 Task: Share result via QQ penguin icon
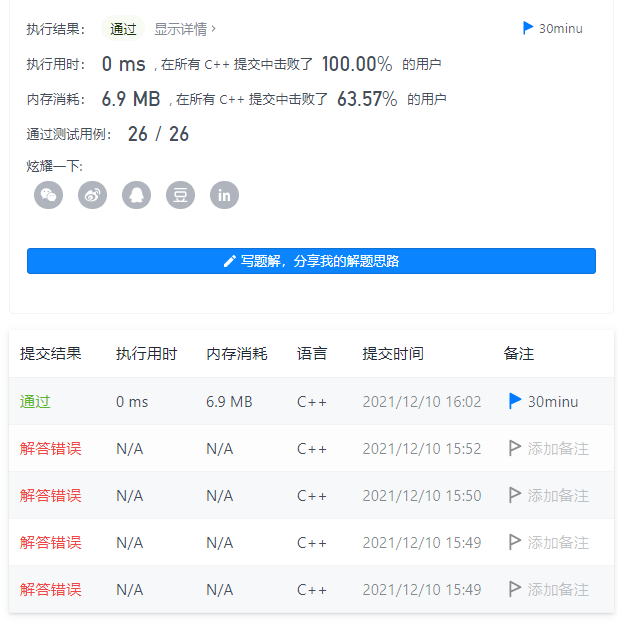point(137,195)
